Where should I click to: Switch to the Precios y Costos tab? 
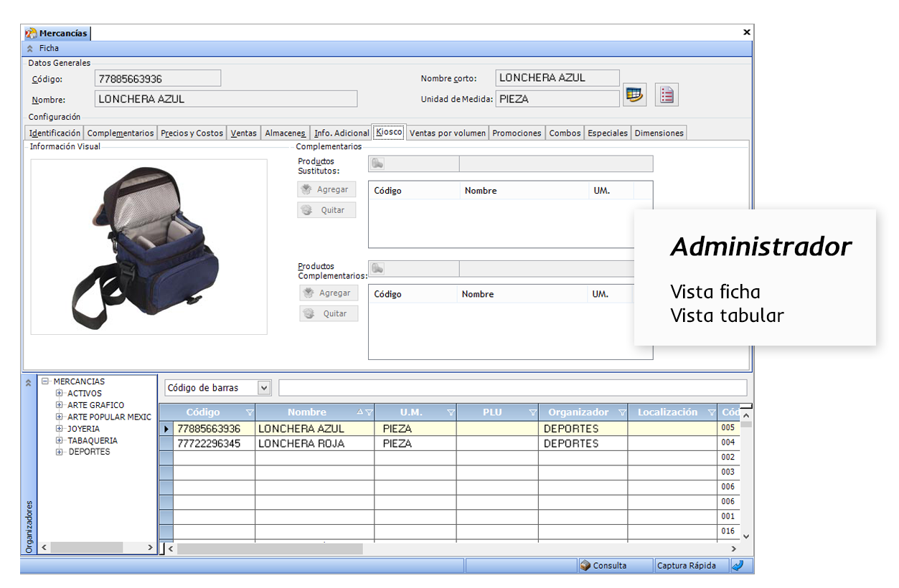click(x=192, y=133)
